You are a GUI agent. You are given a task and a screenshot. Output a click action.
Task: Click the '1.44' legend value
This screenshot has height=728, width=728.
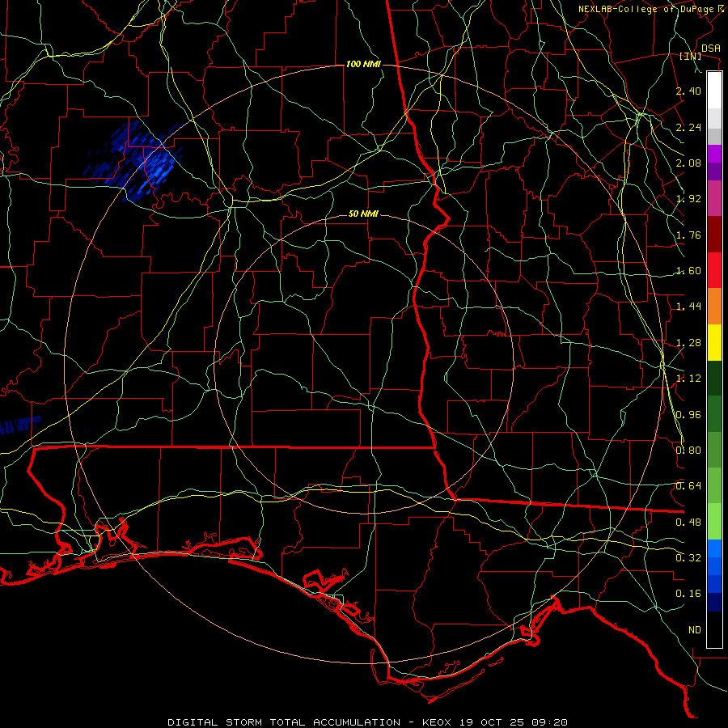[x=688, y=307]
